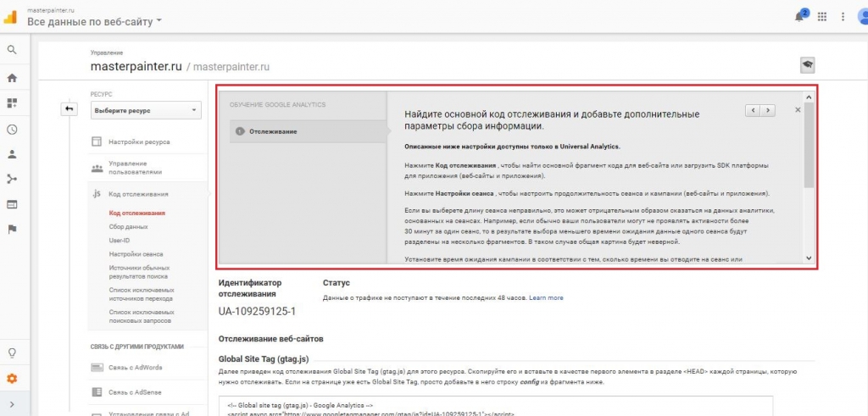Select 'Настройки сеанса' submenu item
Screen dimensions: 868x416
tap(136, 254)
